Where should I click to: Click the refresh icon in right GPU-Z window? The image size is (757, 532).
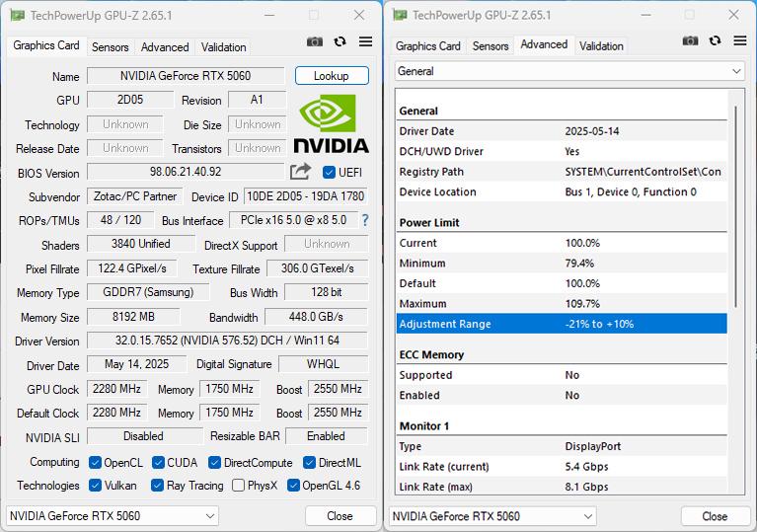pyautogui.click(x=715, y=41)
